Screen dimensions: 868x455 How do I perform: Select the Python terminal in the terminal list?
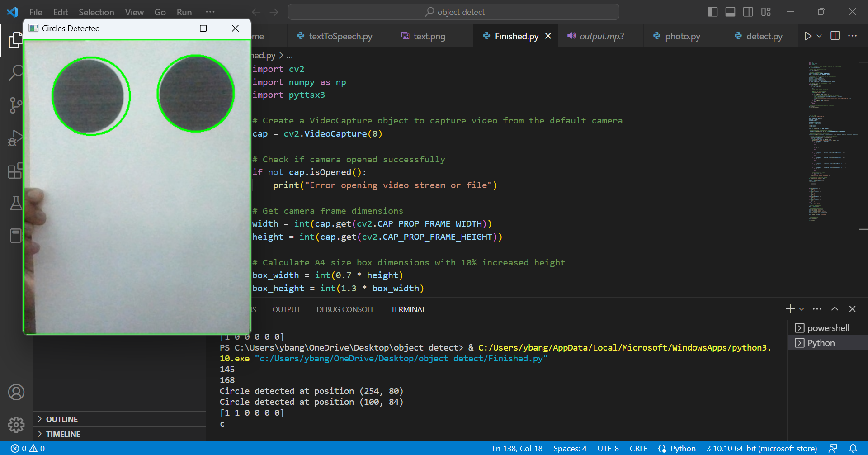click(821, 342)
